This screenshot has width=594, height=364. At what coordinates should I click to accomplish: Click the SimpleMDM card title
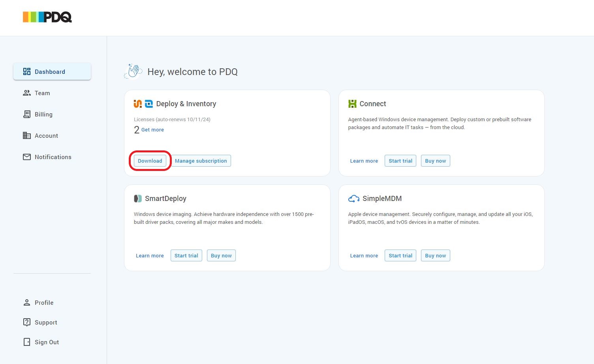pyautogui.click(x=382, y=199)
